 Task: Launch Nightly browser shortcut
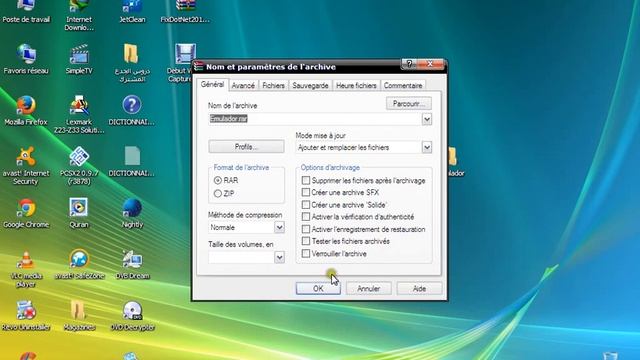coord(132,213)
